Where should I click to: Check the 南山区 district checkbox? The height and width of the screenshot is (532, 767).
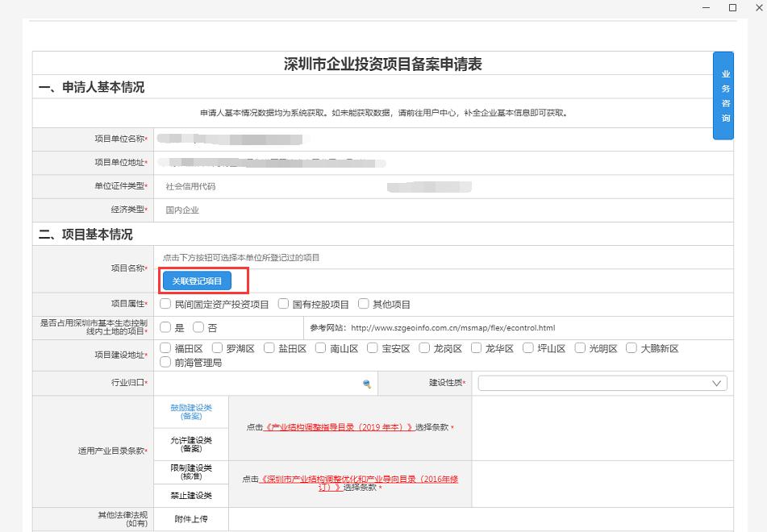coord(321,348)
